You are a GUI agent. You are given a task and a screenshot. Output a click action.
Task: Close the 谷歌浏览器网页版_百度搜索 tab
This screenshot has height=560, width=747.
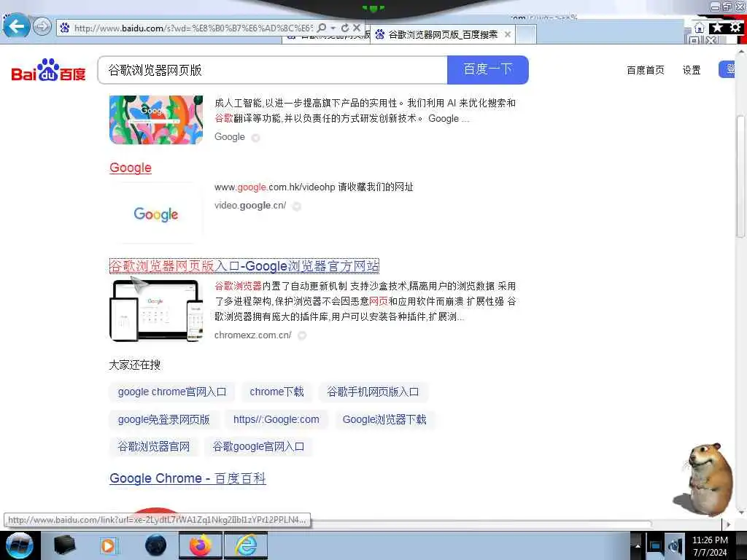508,34
